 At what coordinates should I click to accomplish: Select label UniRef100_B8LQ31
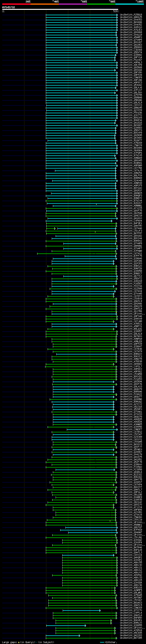pyautogui.click(x=131, y=329)
